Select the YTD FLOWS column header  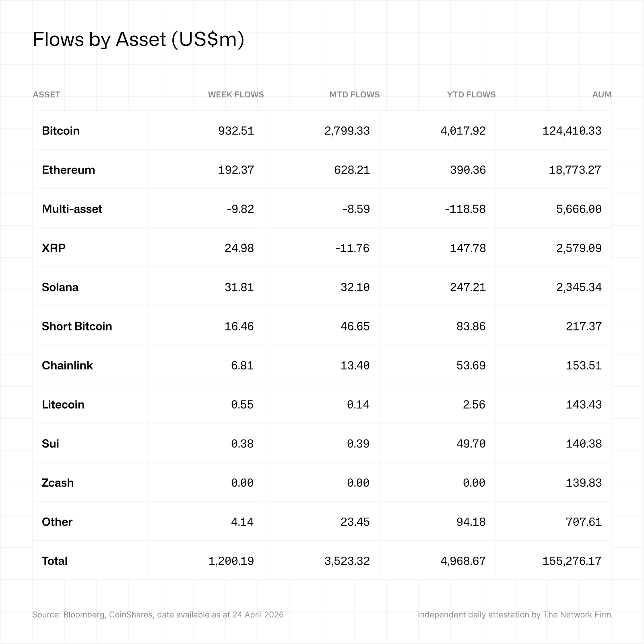[x=471, y=95]
